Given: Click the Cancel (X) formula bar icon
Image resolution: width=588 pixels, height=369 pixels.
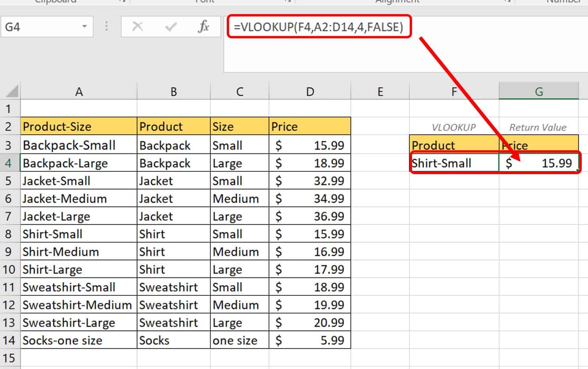Looking at the screenshot, I should [x=138, y=27].
